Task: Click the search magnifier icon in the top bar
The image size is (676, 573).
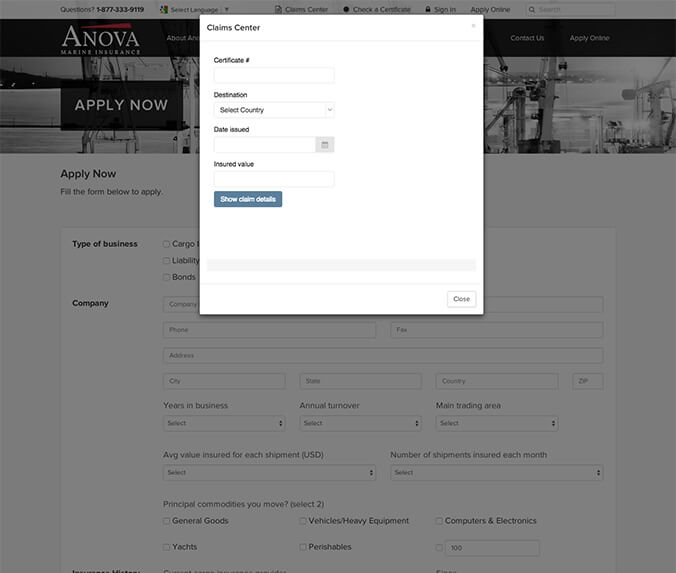Action: (x=532, y=9)
